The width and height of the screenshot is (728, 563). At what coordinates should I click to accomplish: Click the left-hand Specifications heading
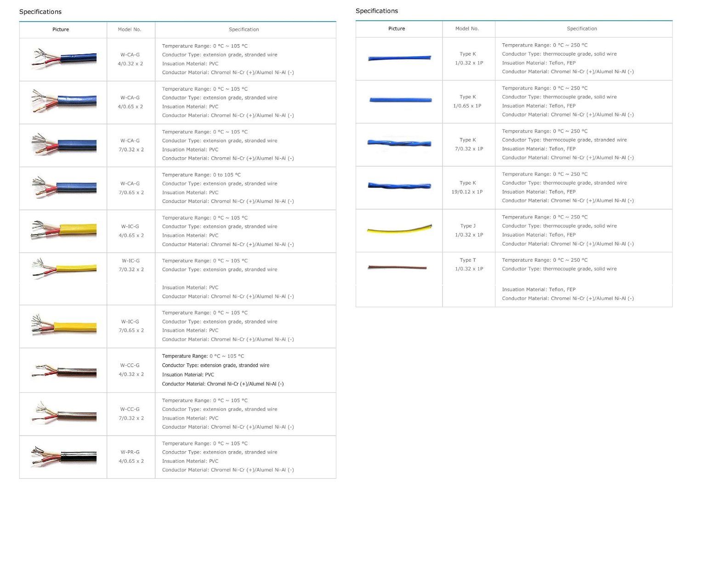pyautogui.click(x=40, y=12)
